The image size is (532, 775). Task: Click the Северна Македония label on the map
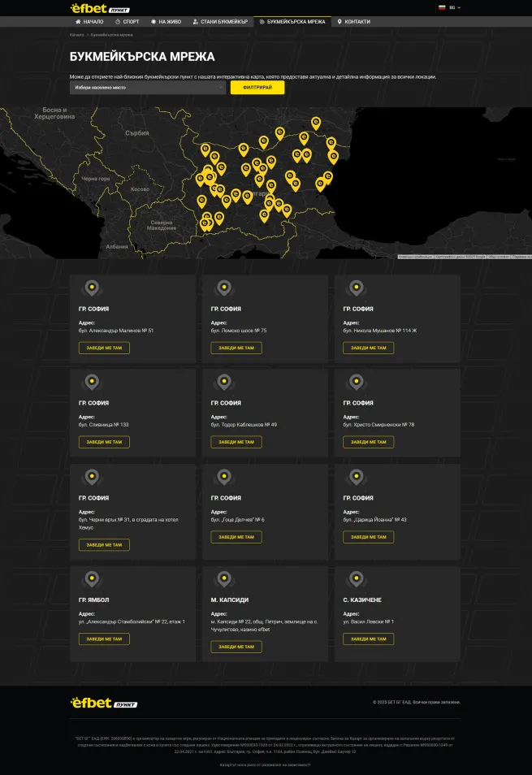(162, 225)
